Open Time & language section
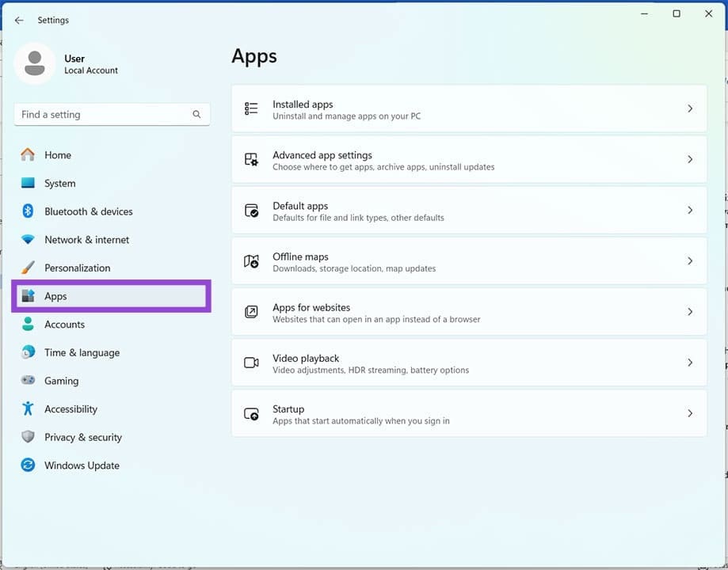Viewport: 728px width, 570px height. tap(82, 352)
